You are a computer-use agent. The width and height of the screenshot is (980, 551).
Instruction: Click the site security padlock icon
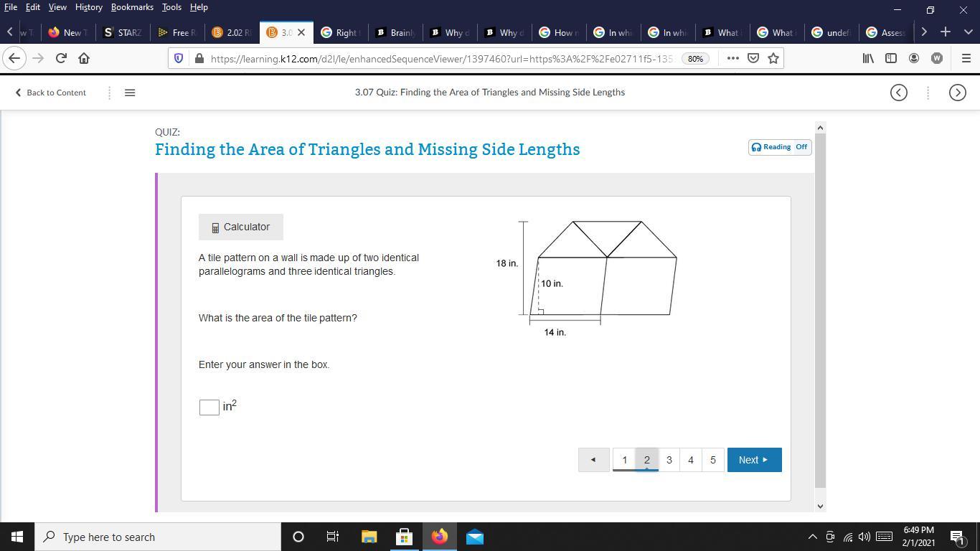[x=199, y=58]
